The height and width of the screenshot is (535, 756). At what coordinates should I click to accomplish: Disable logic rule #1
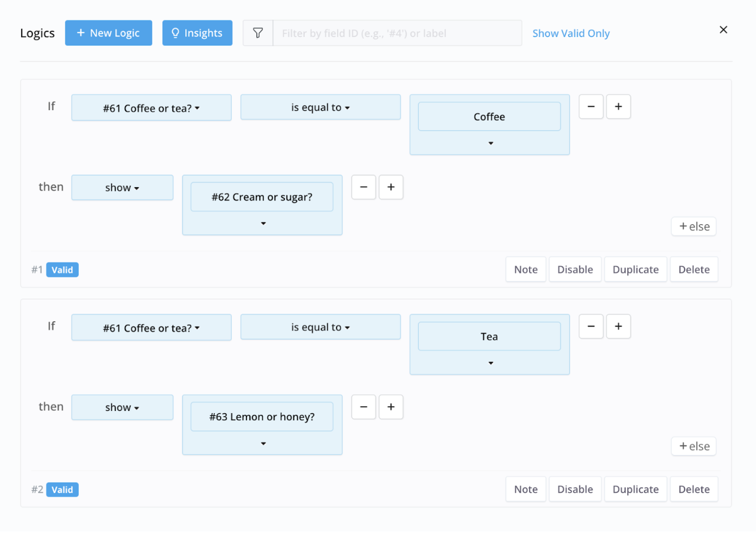coord(575,270)
